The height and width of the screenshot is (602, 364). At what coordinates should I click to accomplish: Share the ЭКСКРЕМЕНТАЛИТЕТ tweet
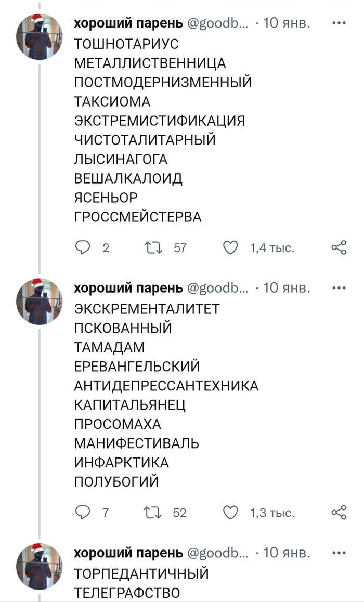pyautogui.click(x=339, y=513)
